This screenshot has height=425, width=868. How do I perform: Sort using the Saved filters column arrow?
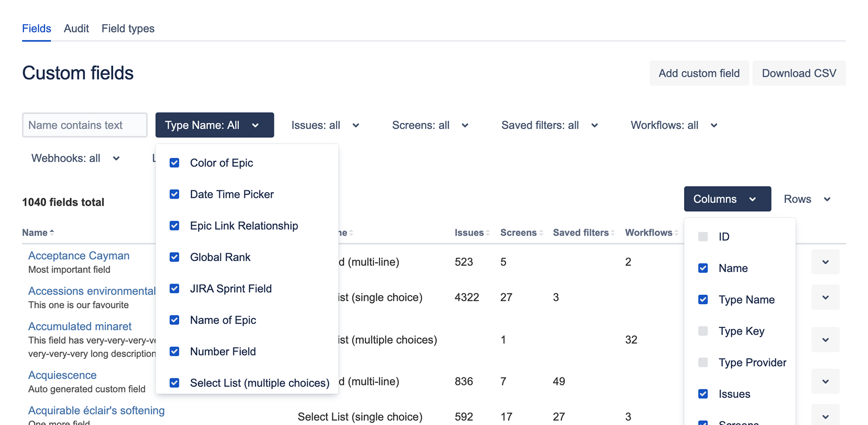point(613,232)
